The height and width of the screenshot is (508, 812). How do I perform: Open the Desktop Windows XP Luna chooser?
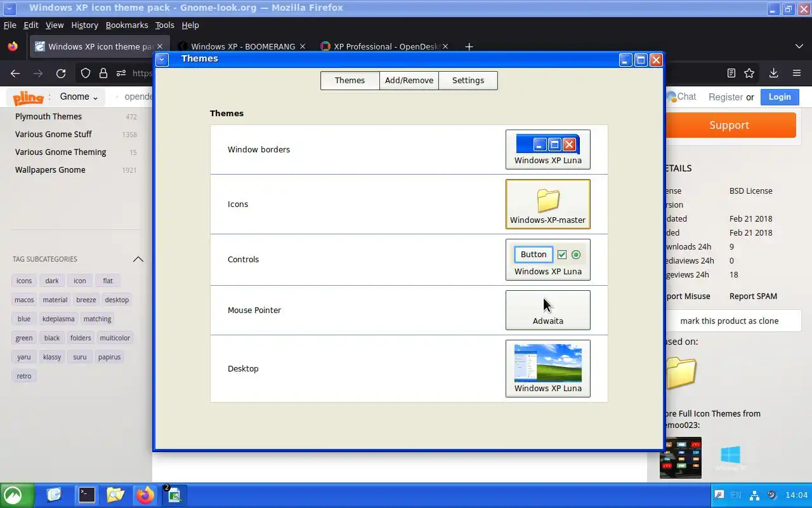(x=547, y=368)
